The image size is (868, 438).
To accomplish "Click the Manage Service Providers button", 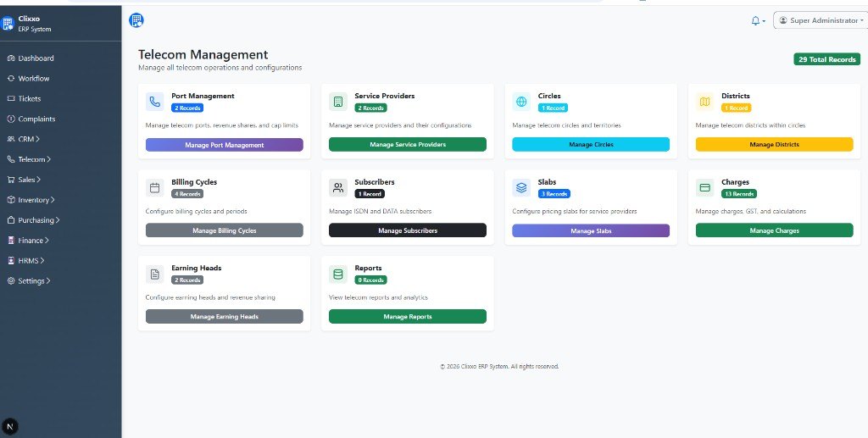I will pyautogui.click(x=408, y=144).
